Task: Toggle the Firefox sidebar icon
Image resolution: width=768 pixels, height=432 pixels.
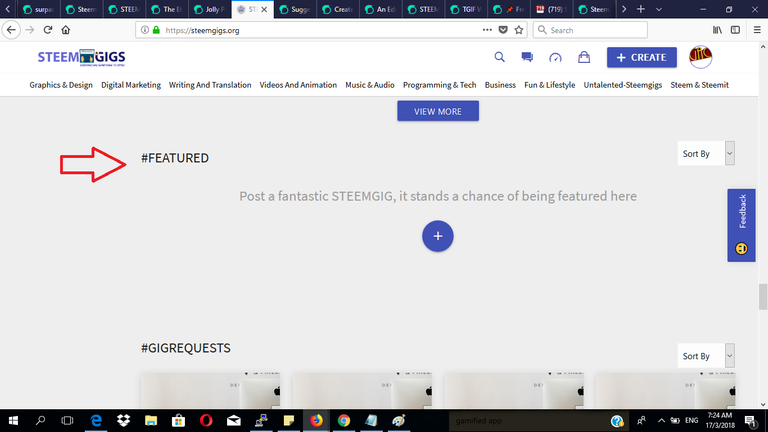Action: coord(735,30)
